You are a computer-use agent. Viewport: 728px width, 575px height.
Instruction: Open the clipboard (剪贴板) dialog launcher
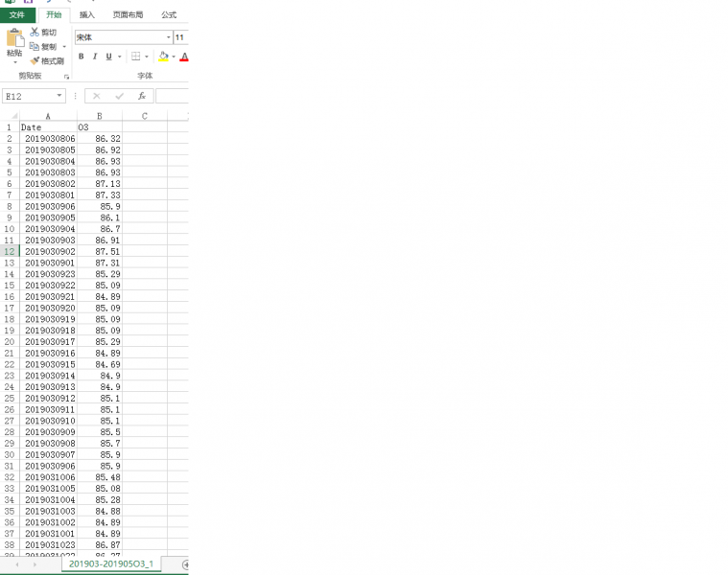click(66, 76)
